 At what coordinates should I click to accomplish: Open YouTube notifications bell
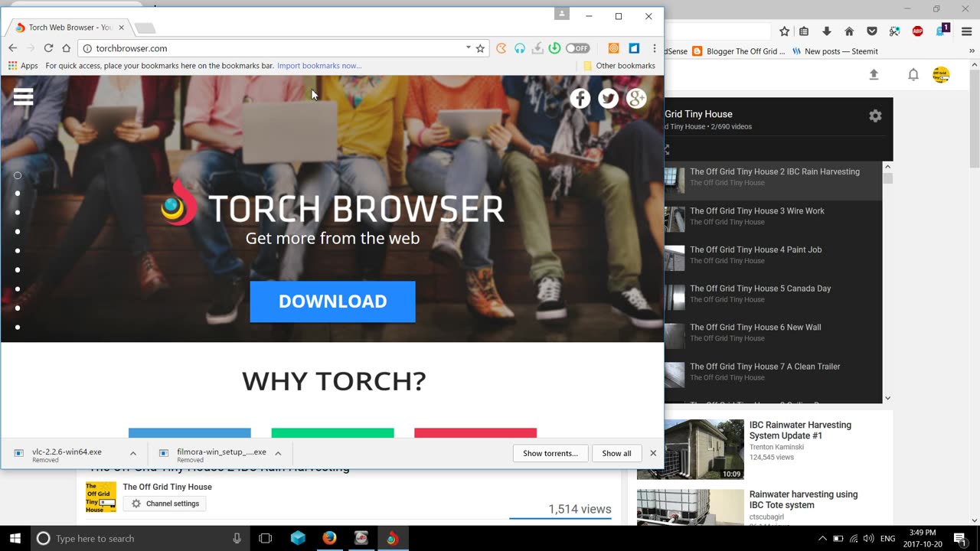coord(913,75)
